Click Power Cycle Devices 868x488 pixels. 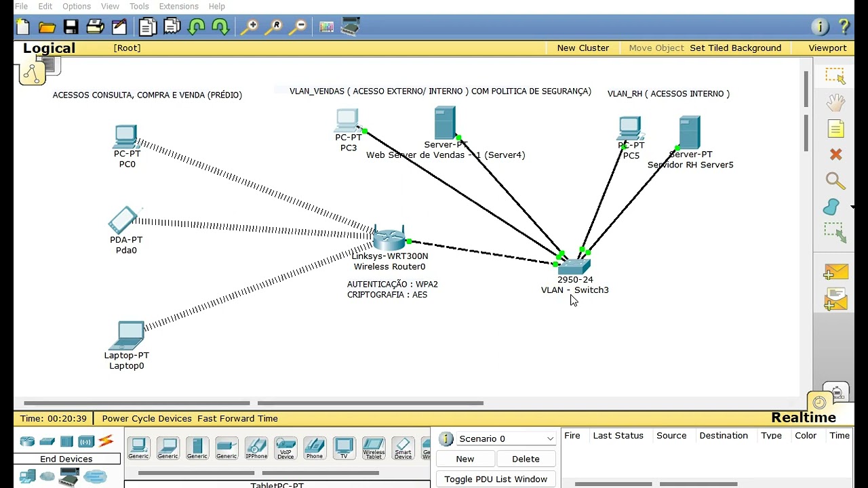click(147, 419)
